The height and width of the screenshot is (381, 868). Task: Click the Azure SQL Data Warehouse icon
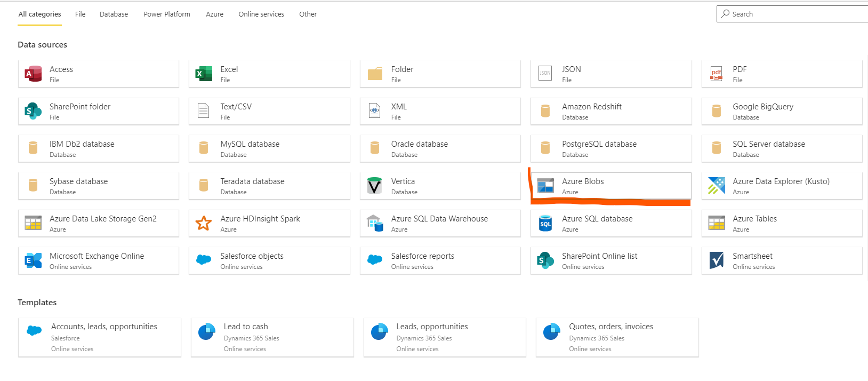click(375, 223)
